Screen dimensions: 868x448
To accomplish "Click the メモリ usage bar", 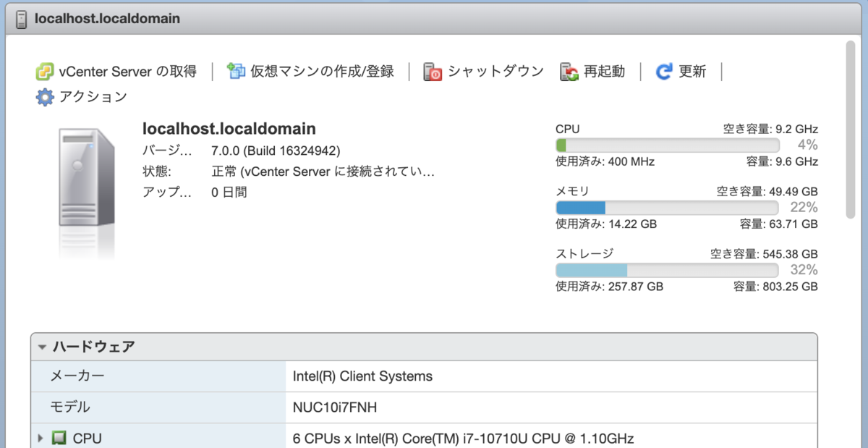I will pos(667,208).
